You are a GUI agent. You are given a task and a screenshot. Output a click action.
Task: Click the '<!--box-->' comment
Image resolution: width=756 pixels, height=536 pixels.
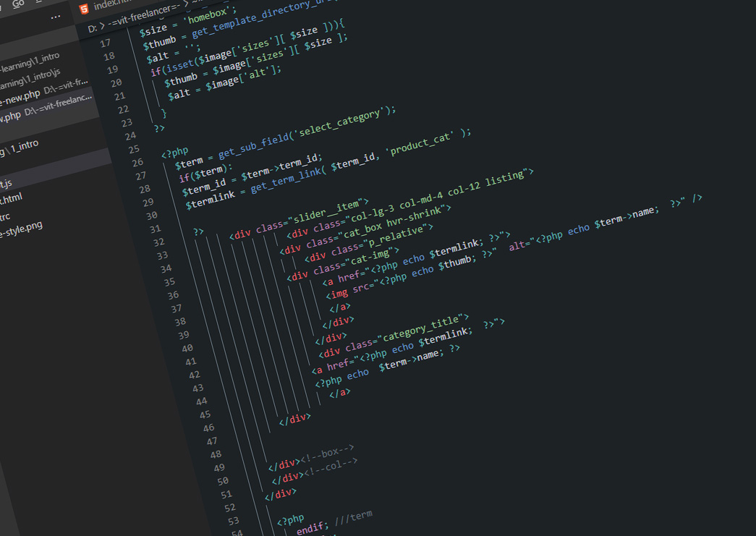point(328,455)
